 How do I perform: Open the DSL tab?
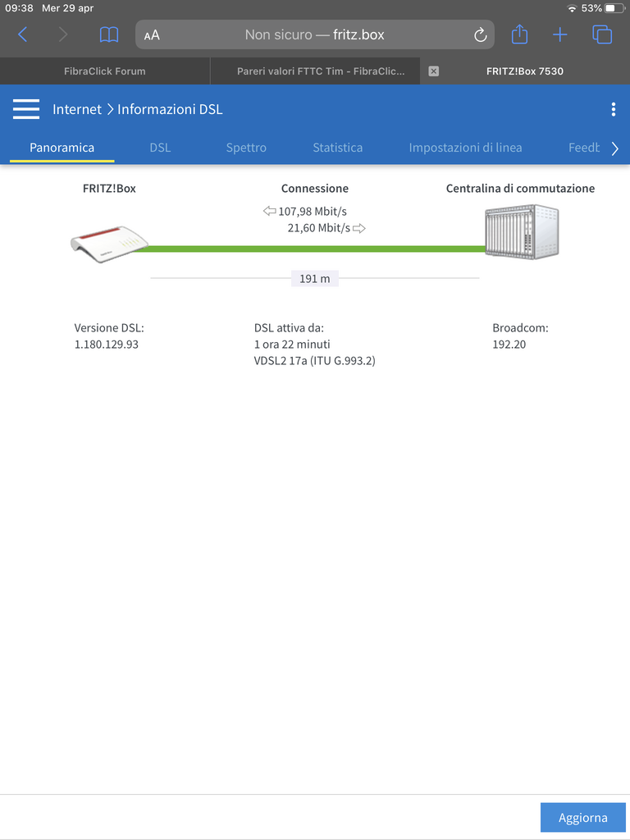coord(160,148)
